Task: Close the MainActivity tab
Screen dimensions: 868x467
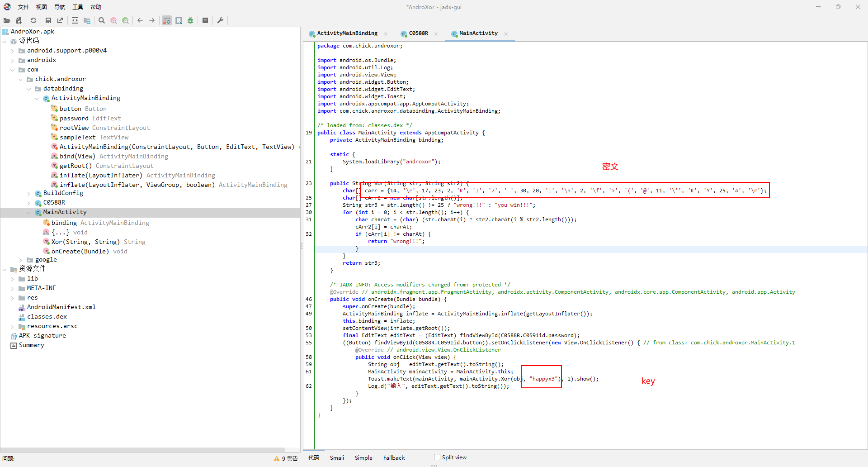Action: (x=506, y=34)
